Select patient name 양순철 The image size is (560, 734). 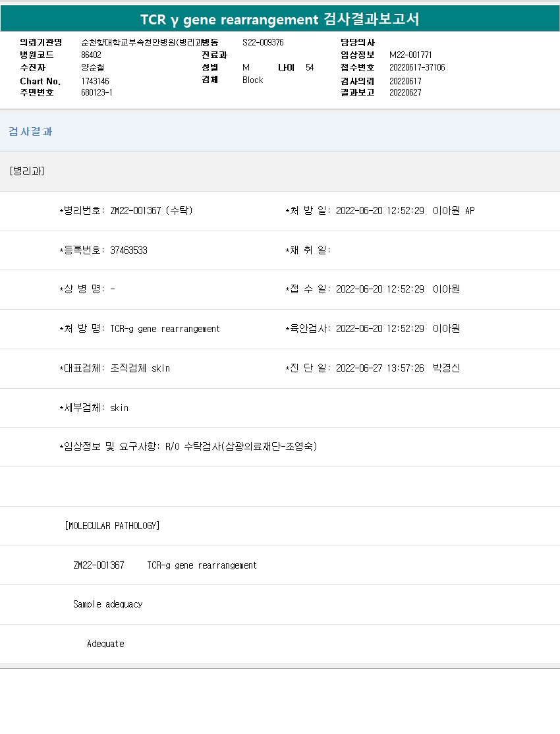coord(92,67)
